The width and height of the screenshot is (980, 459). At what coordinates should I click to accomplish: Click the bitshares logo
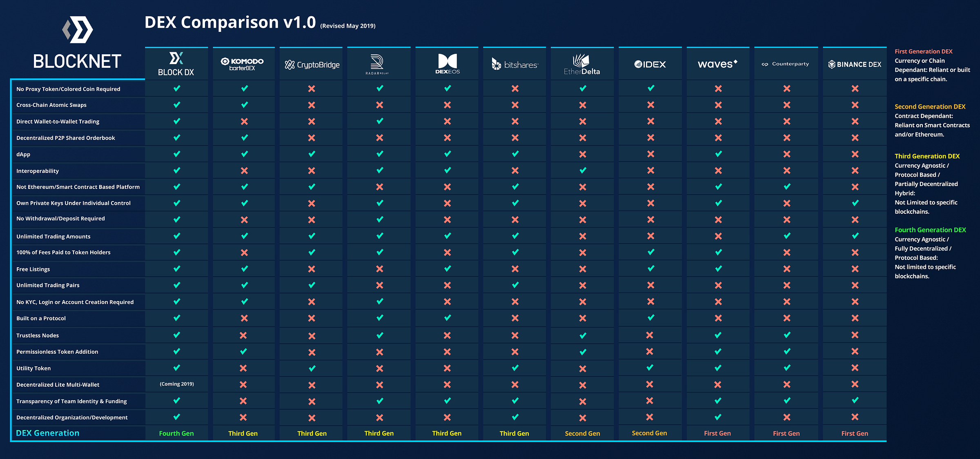[x=515, y=64]
